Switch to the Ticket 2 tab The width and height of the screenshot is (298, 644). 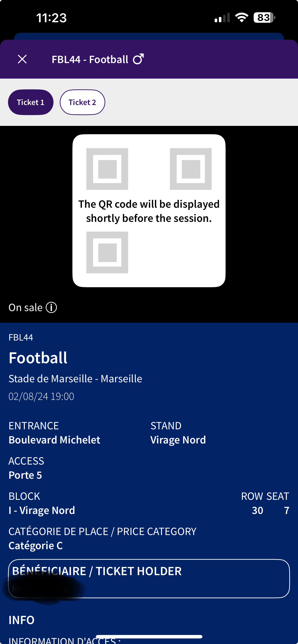(82, 102)
